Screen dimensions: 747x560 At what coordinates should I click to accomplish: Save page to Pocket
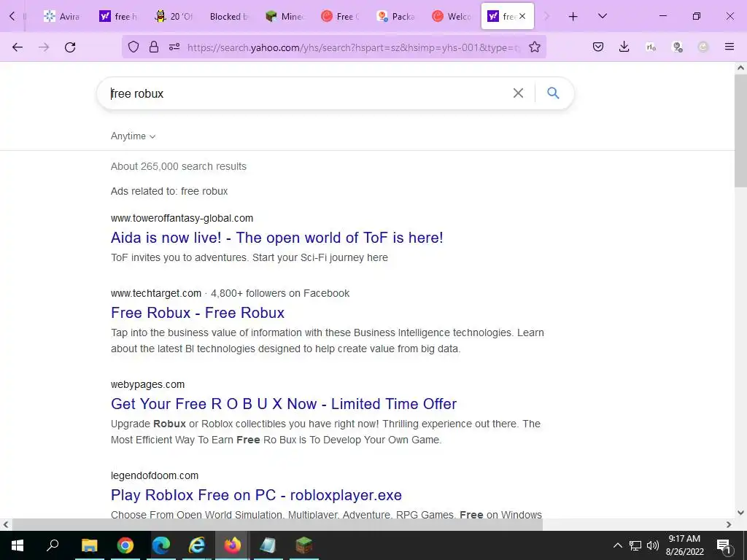tap(598, 47)
